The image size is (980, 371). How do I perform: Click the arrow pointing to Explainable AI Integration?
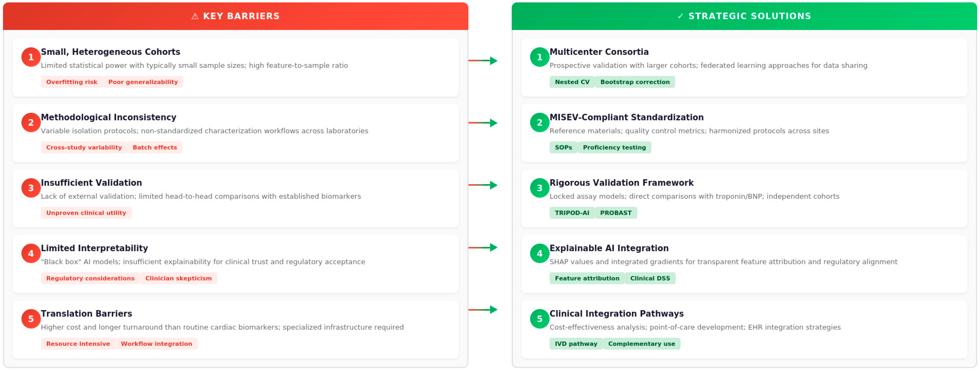point(483,247)
